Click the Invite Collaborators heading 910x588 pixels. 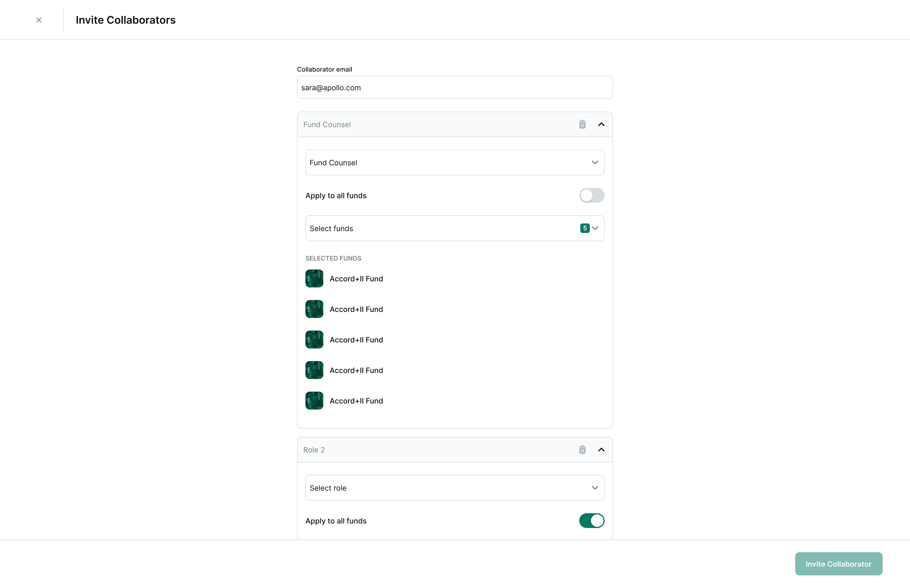[126, 20]
